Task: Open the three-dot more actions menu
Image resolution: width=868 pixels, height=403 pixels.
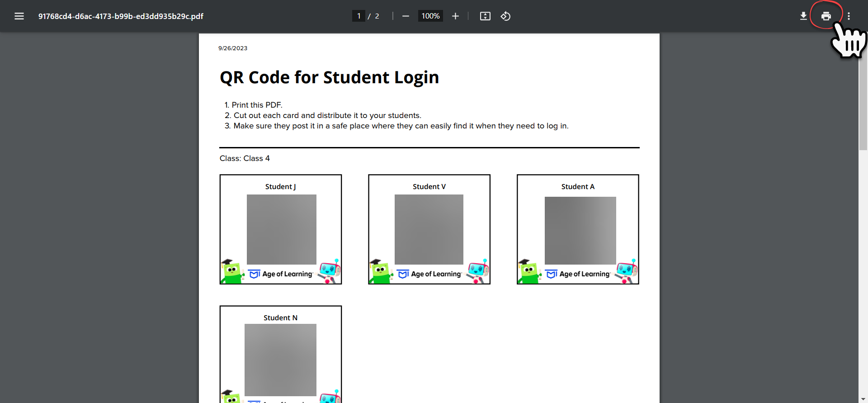Action: click(849, 16)
